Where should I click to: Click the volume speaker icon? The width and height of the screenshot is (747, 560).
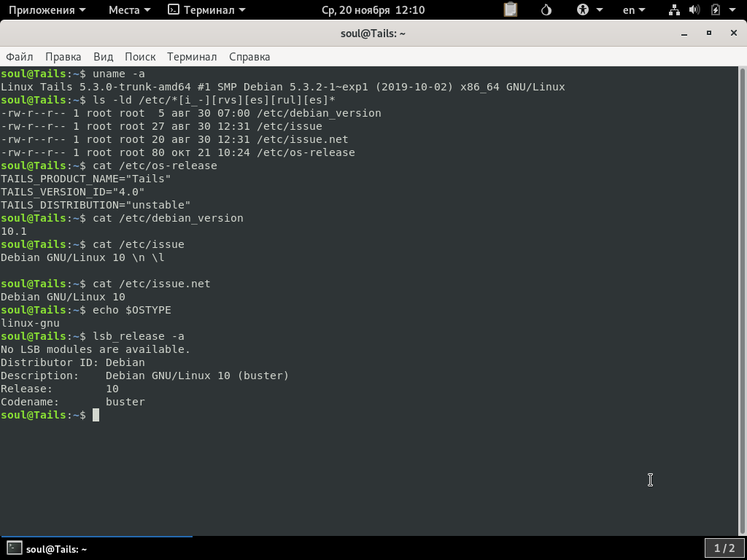coord(694,9)
